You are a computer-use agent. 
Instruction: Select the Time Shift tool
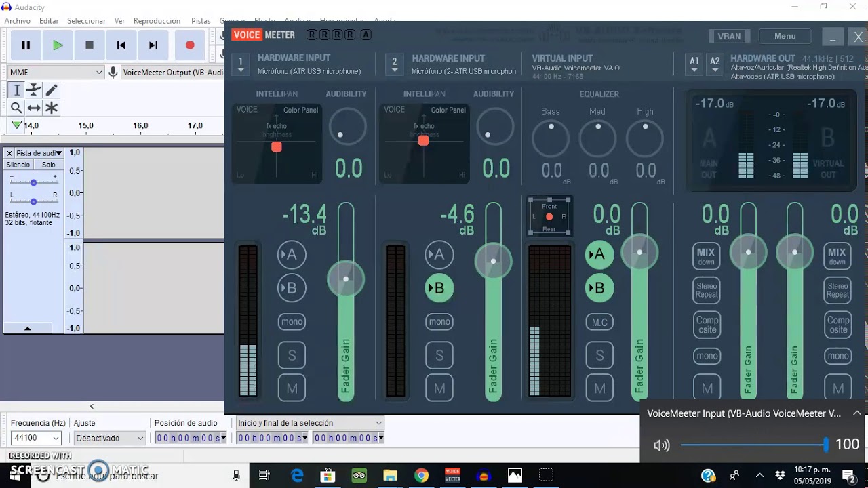point(34,108)
